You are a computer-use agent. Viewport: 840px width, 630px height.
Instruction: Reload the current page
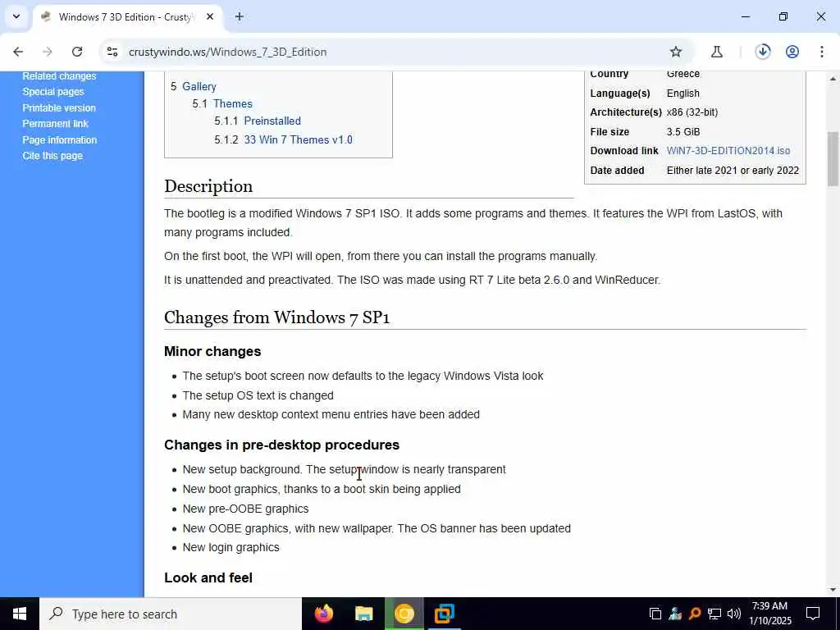coord(77,52)
